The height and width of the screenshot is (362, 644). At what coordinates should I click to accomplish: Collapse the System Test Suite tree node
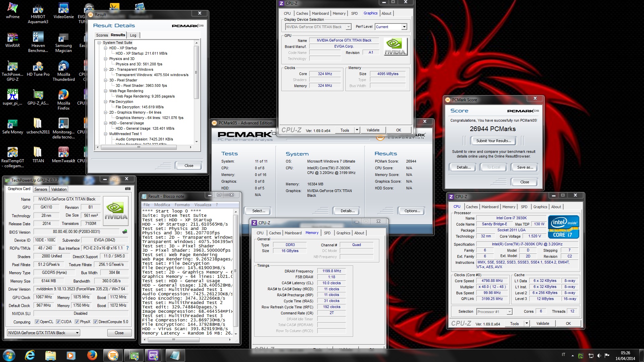pyautogui.click(x=99, y=43)
